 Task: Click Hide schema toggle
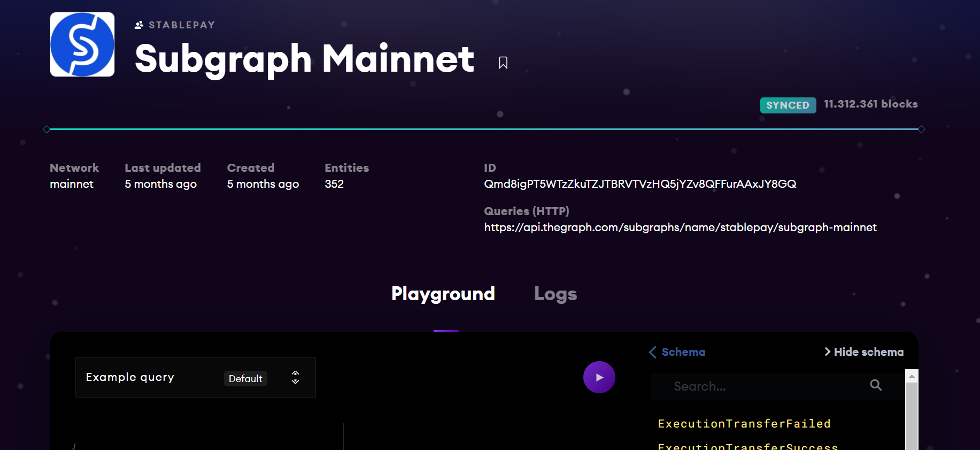click(x=864, y=352)
